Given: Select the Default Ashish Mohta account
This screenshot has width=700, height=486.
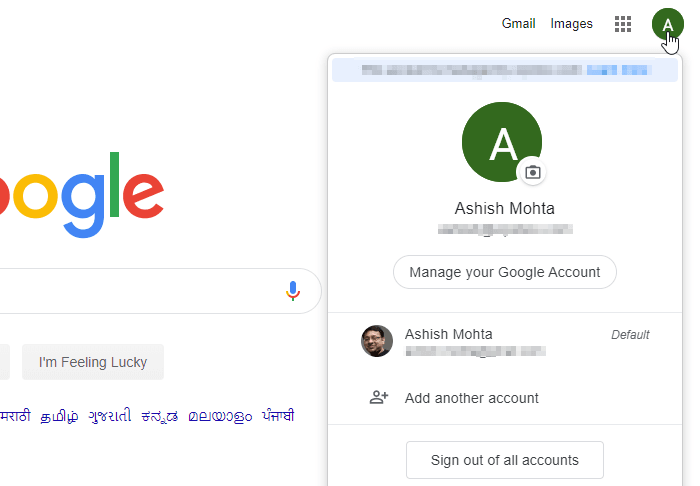Looking at the screenshot, I should [x=504, y=341].
